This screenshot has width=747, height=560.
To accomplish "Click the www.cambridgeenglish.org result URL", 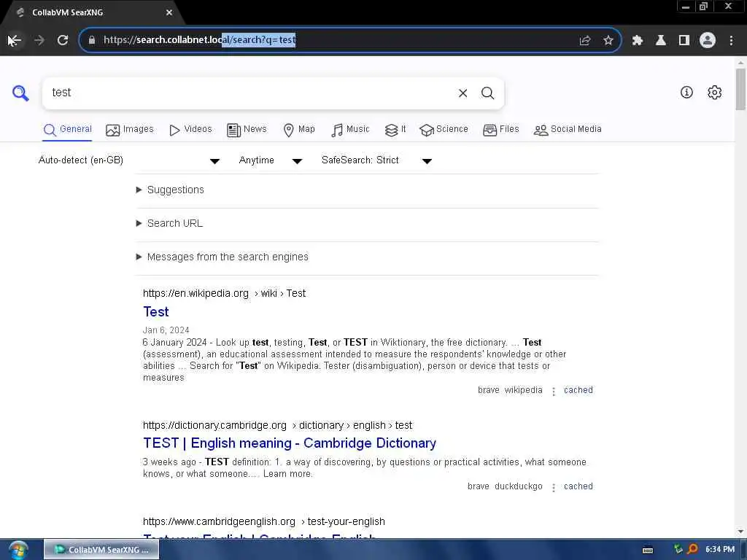I will (264, 522).
